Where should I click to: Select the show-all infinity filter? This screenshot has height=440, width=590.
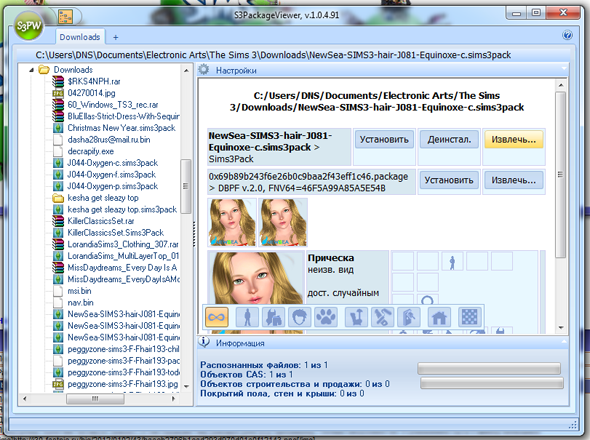coord(217,317)
